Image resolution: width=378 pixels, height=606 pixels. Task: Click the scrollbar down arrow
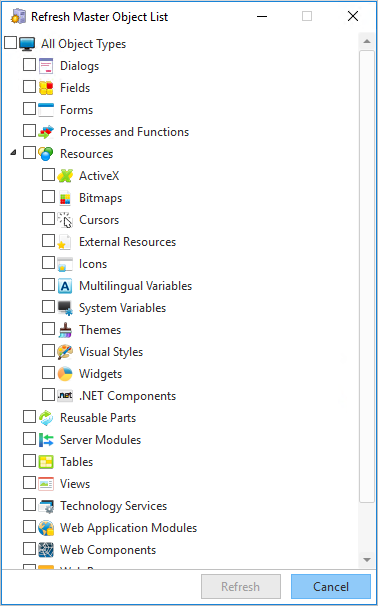click(366, 560)
